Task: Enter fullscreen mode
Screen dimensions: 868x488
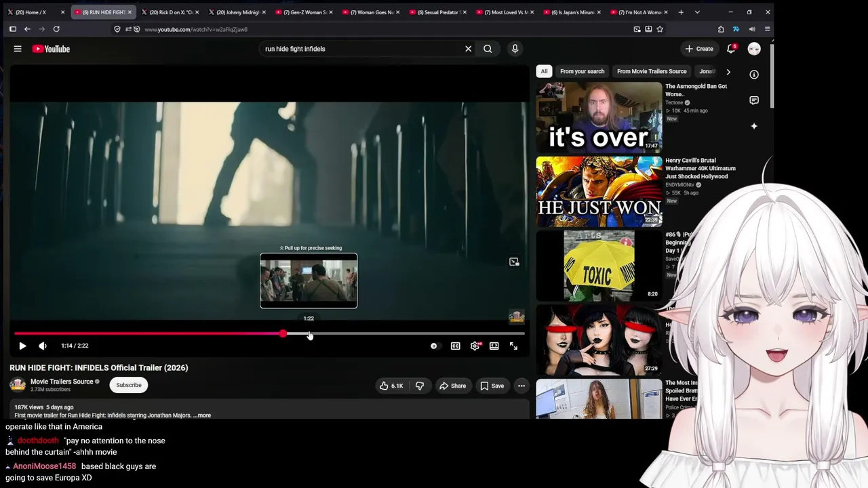Action: [513, 346]
